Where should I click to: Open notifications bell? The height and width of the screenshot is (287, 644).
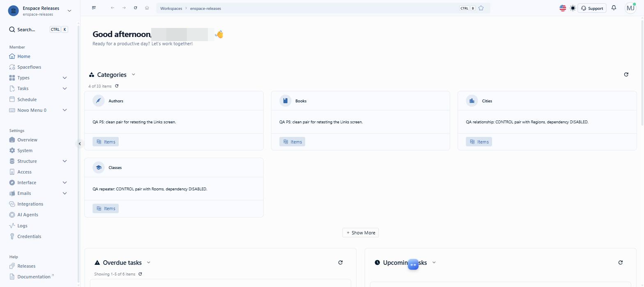[x=614, y=8]
